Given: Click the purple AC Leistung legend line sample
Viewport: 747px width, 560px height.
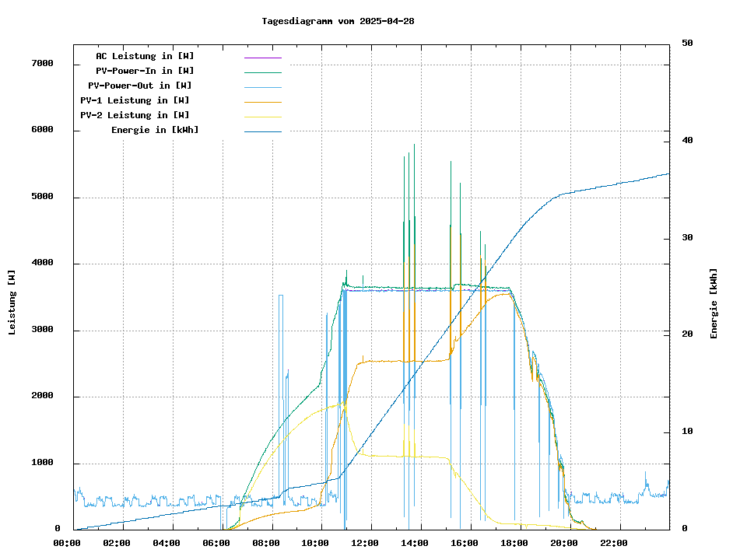Looking at the screenshot, I should click(263, 58).
